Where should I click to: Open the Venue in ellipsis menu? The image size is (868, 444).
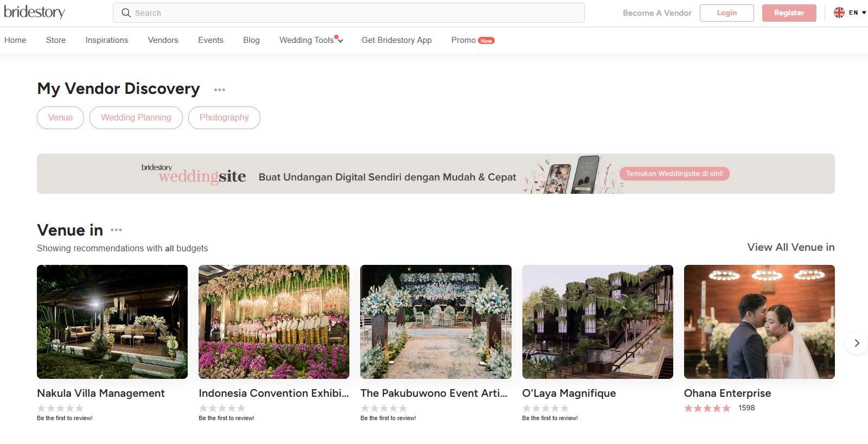tap(116, 230)
